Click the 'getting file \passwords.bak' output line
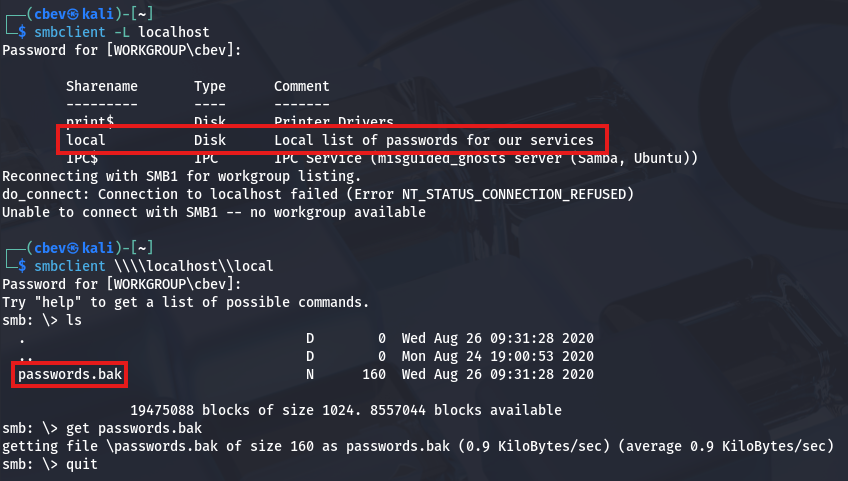The image size is (848, 481). [420, 446]
